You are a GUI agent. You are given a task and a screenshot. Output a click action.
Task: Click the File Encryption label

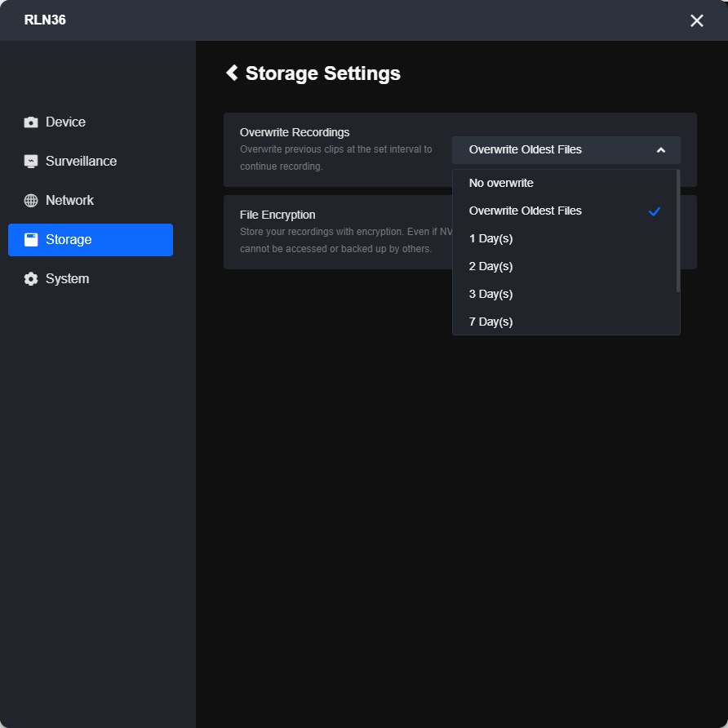click(277, 215)
